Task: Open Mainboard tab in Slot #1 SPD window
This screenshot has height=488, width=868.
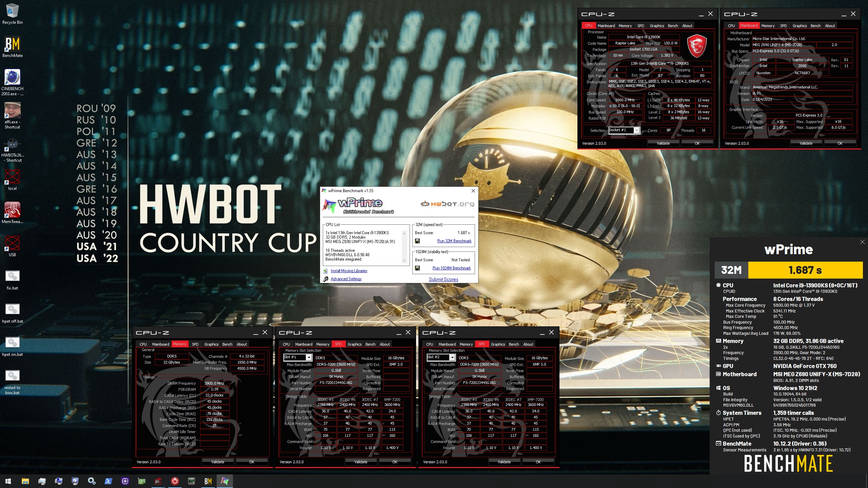Action: [x=303, y=344]
